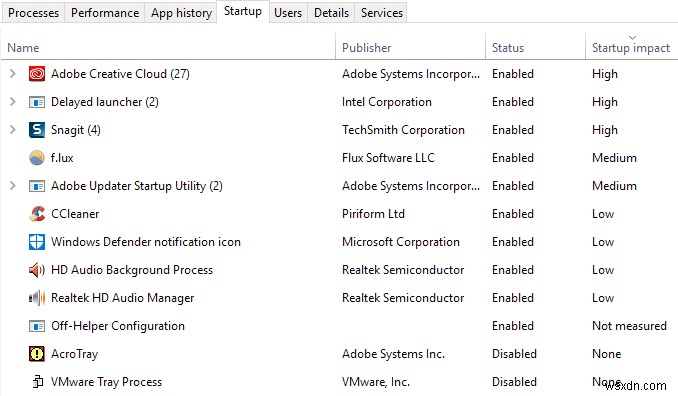
Task: Click the Low impact value for CCleaner
Action: pyautogui.click(x=603, y=214)
